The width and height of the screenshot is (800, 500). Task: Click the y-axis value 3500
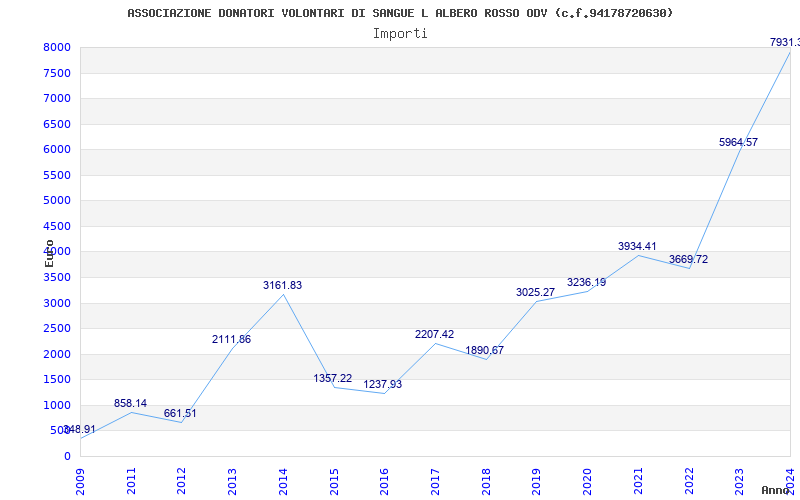(x=57, y=278)
